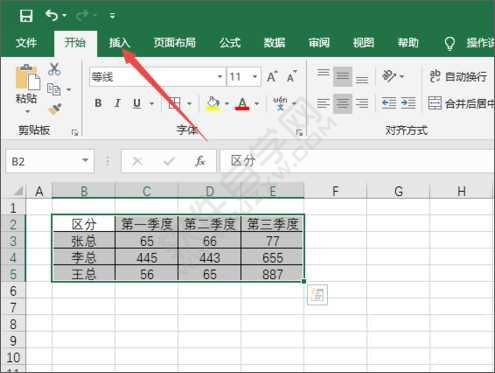Open the Quick Analysis icon below the table
This screenshot has width=495, height=373.
(x=317, y=295)
